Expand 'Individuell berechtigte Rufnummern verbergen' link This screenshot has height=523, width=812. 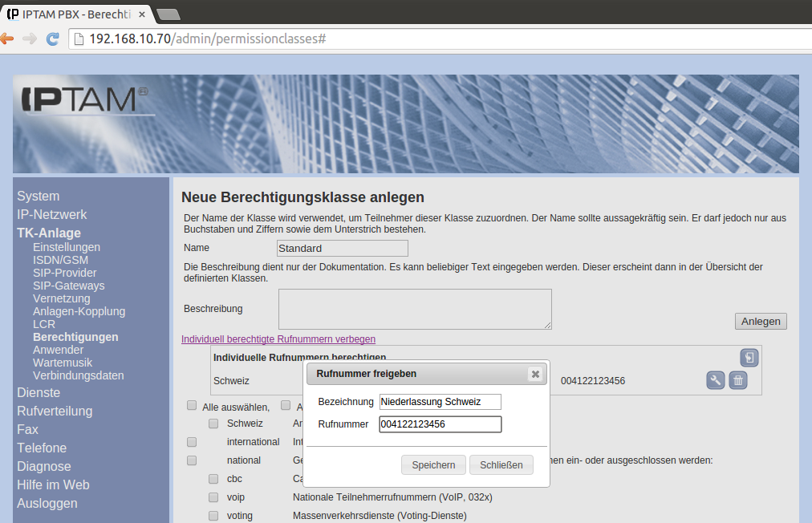point(278,339)
